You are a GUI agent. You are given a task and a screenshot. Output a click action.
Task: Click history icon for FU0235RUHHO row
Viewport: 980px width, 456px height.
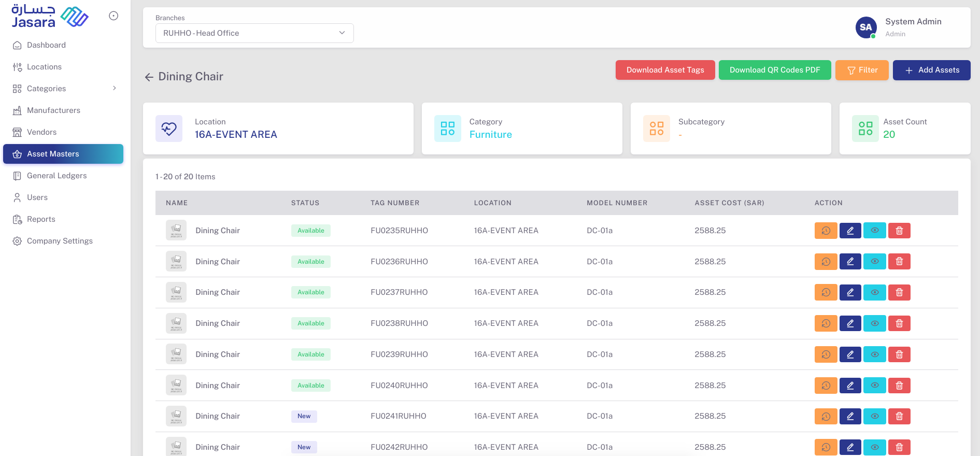[826, 231]
